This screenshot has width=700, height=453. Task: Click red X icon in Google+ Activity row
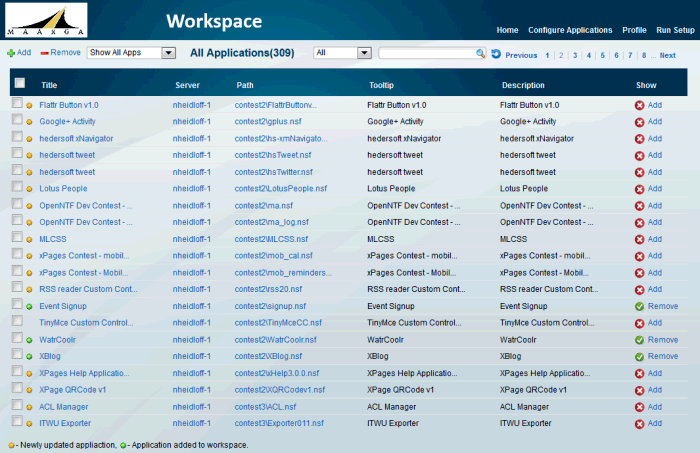(639, 122)
